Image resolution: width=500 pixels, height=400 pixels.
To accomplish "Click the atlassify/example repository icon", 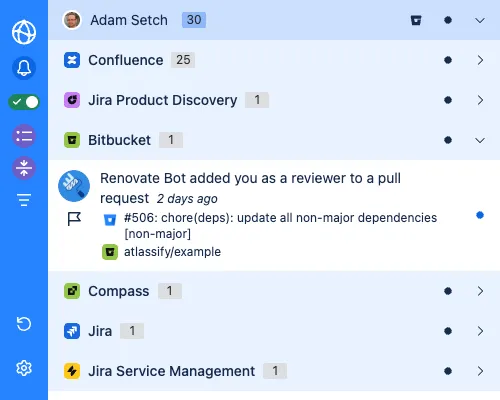I will pos(110,252).
